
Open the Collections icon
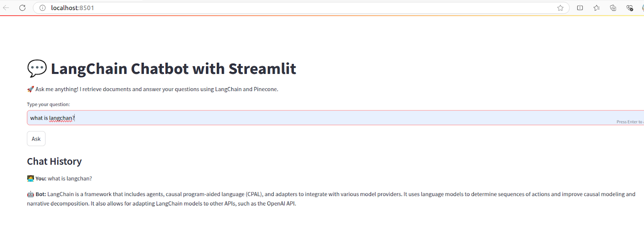pos(613,8)
